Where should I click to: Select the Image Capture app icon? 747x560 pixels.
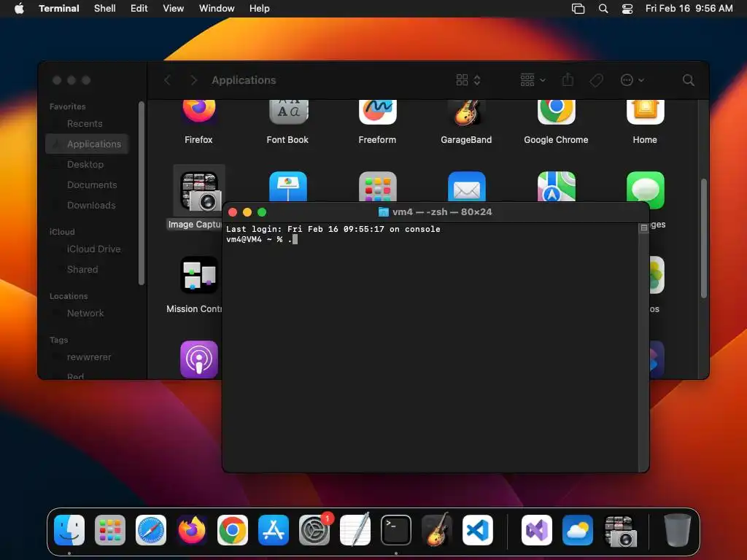coord(199,192)
